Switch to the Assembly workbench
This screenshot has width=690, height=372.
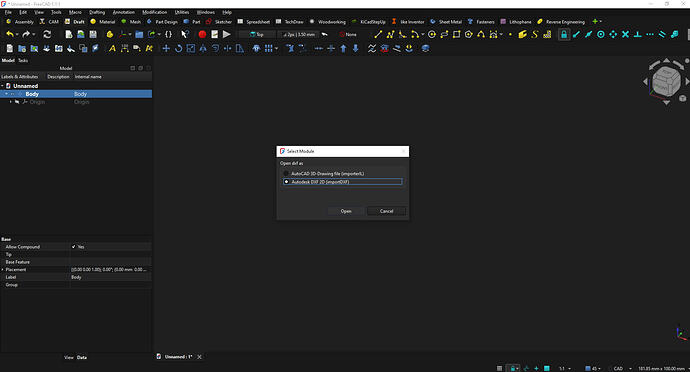point(20,22)
